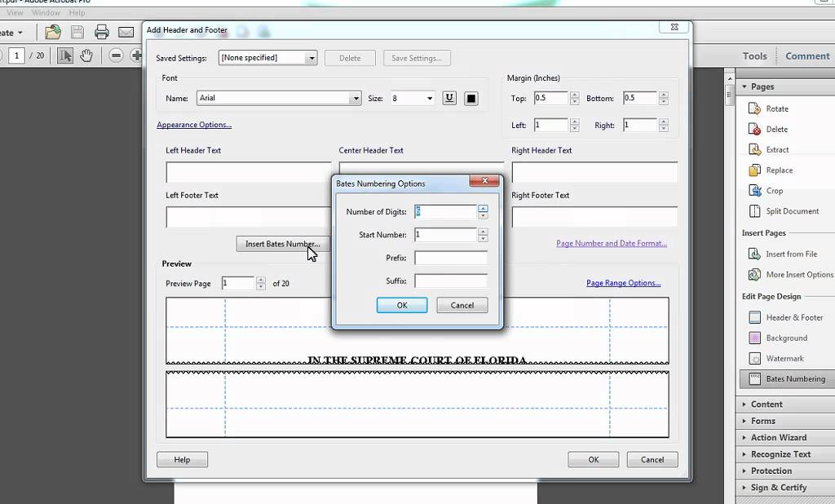Click the Background page design icon
The height and width of the screenshot is (504, 835).
pos(754,338)
